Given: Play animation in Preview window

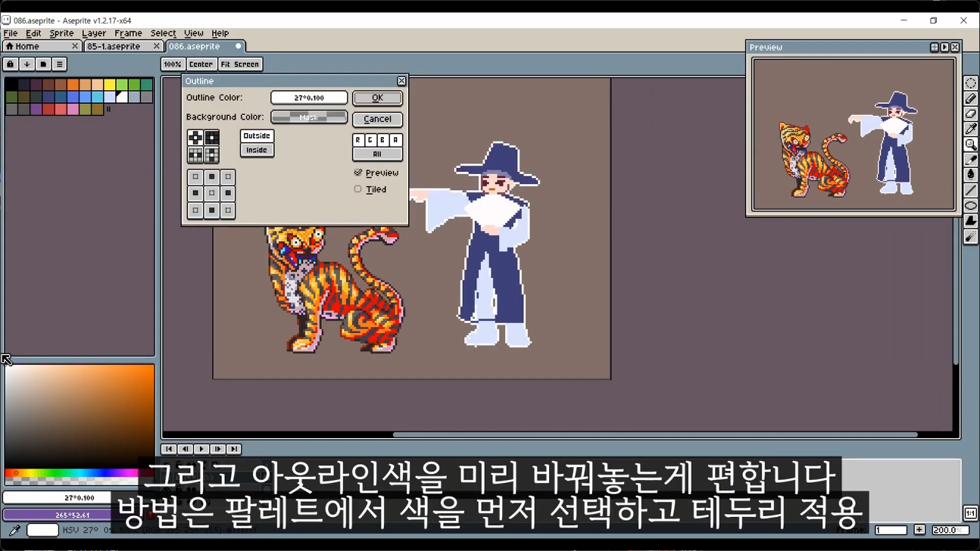Looking at the screenshot, I should (x=944, y=47).
